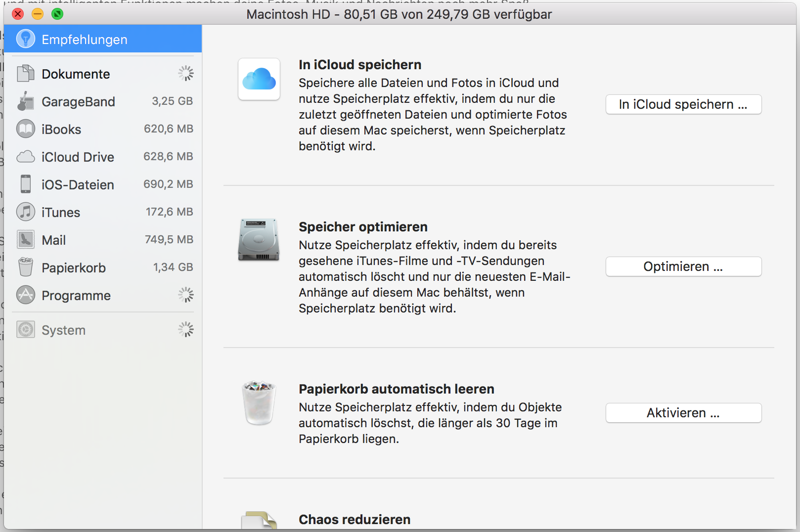800x532 pixels.
Task: Click the iCloud Drive cloud icon
Action: click(x=25, y=157)
